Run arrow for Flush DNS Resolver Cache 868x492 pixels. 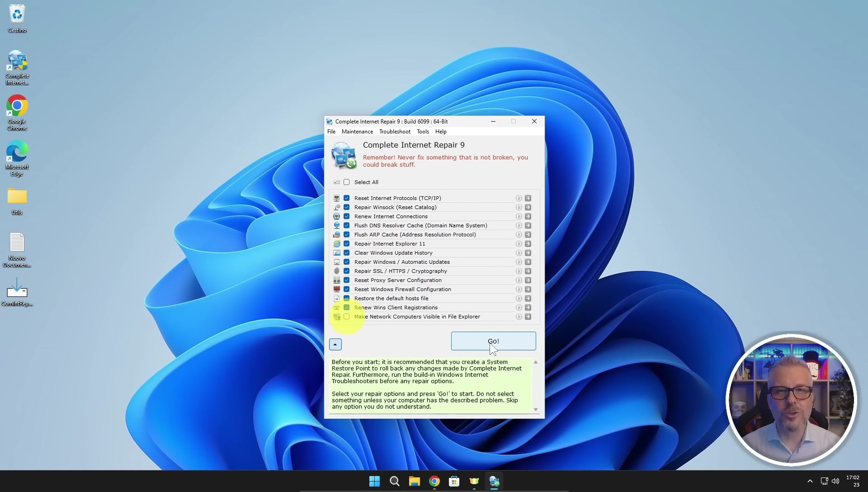pyautogui.click(x=528, y=225)
